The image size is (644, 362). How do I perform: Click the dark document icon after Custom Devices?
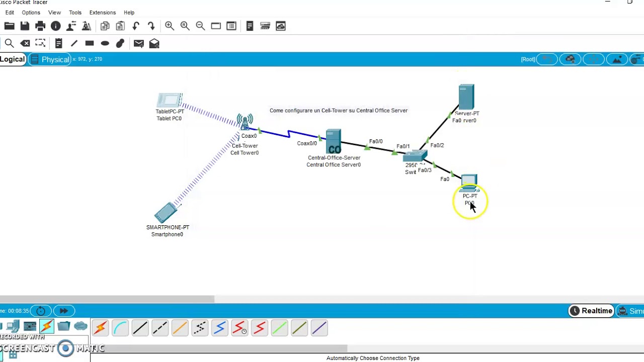point(250,26)
